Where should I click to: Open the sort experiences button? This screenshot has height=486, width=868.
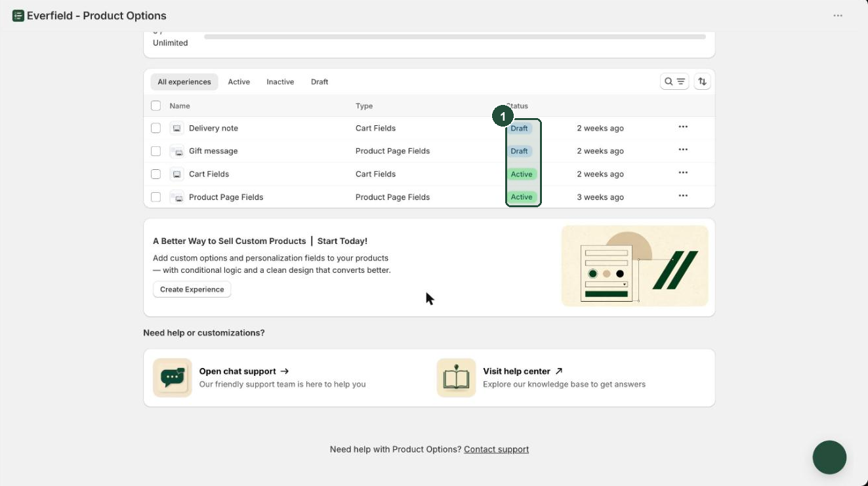(x=703, y=81)
